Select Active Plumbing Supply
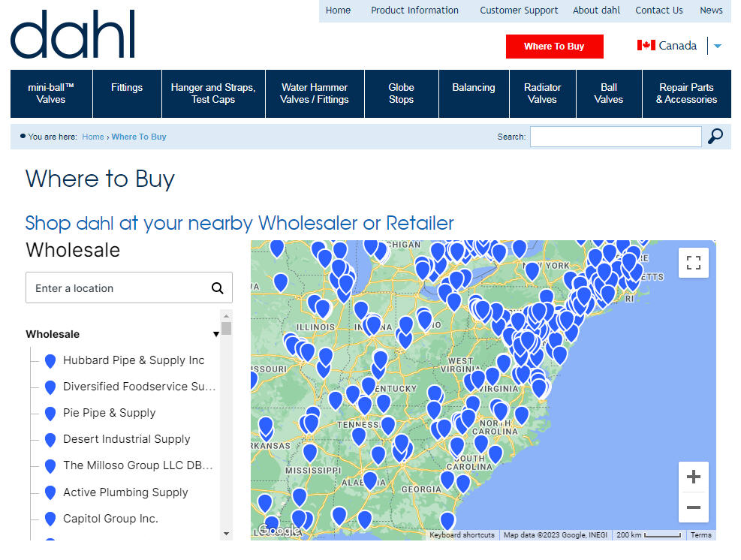Image resolution: width=741 pixels, height=560 pixels. [x=125, y=492]
